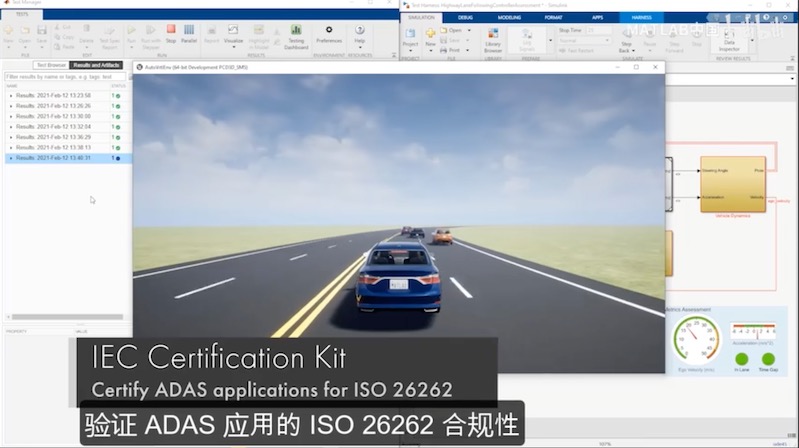Click the Time Gap indicator lamp
Image resolution: width=799 pixels, height=448 pixels.
(768, 359)
